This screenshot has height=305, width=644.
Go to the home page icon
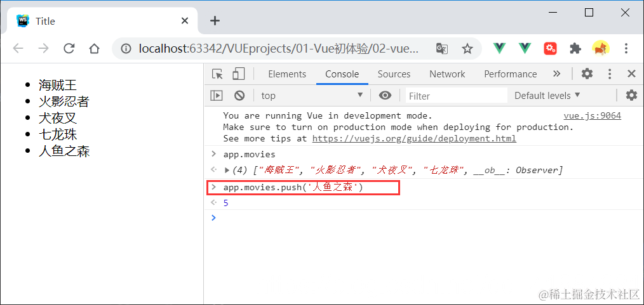click(x=95, y=49)
